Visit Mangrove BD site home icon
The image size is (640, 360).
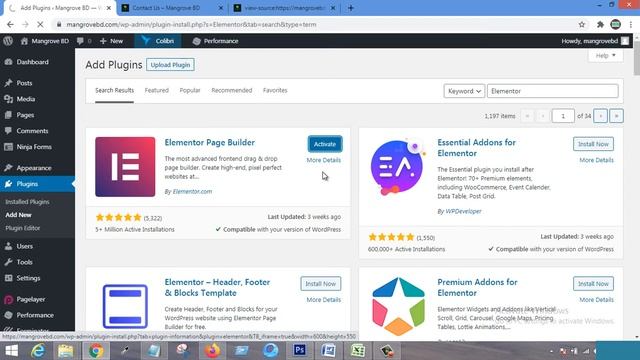[24, 41]
